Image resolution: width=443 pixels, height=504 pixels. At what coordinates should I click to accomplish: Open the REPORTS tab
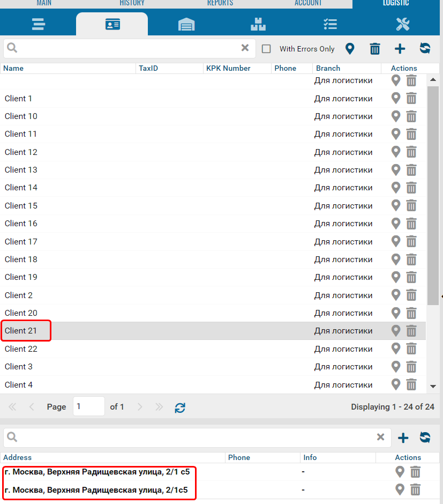click(x=220, y=3)
